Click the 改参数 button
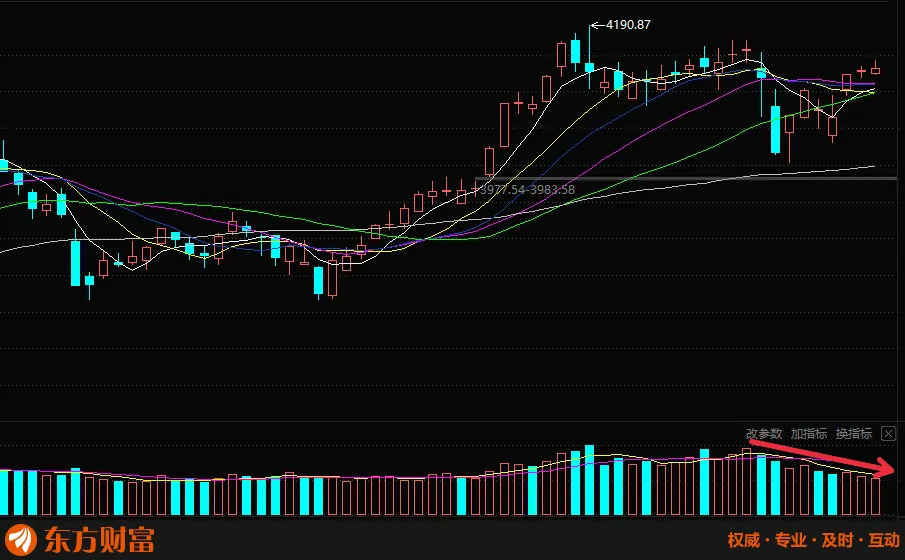Image resolution: width=905 pixels, height=560 pixels. pos(764,434)
